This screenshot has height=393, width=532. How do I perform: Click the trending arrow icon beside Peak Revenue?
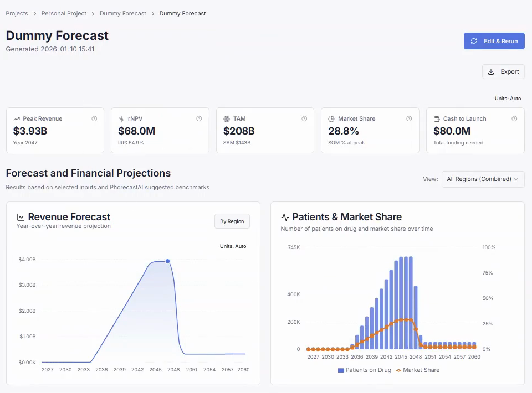tap(17, 119)
